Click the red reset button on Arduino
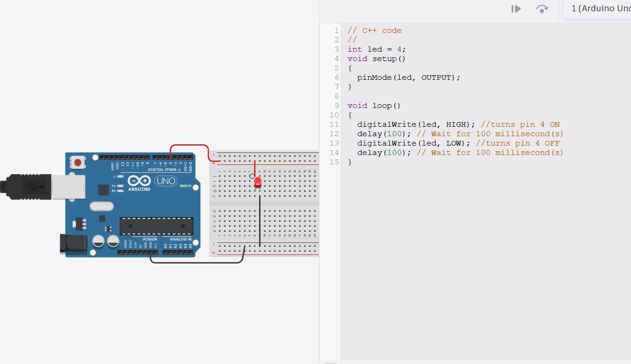Viewport: 631px width, 364px height. (x=78, y=163)
